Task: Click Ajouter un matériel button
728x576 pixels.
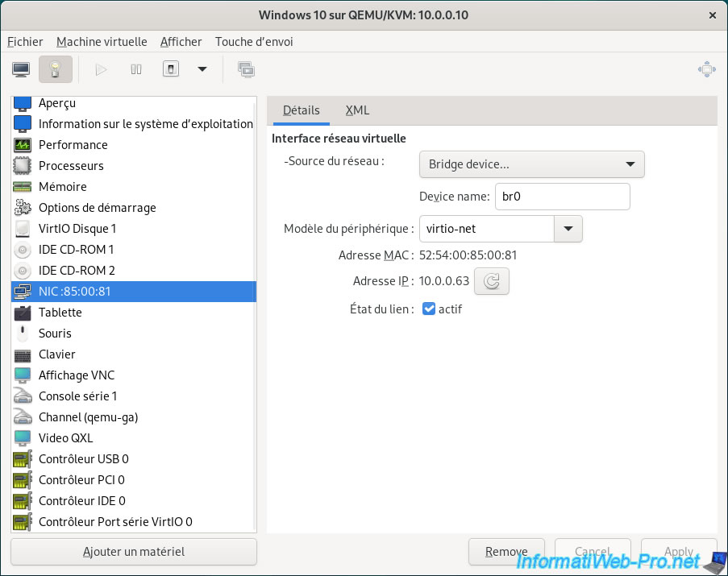Action: tap(134, 552)
